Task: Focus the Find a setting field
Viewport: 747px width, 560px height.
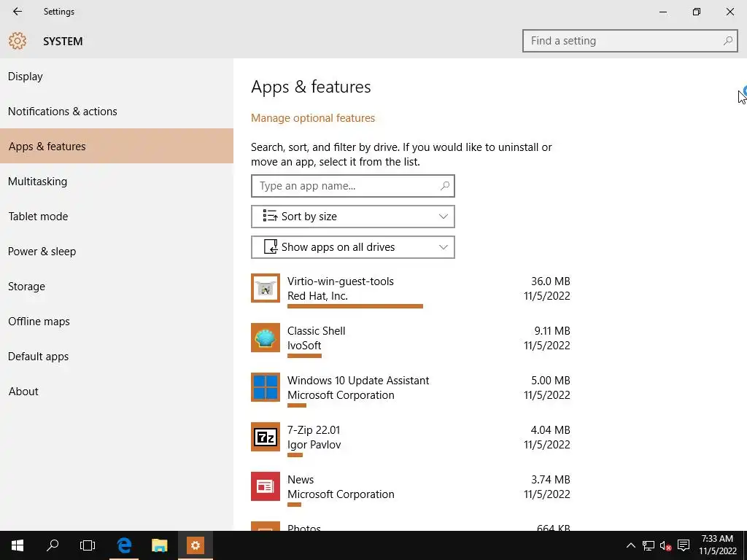Action: pyautogui.click(x=630, y=41)
